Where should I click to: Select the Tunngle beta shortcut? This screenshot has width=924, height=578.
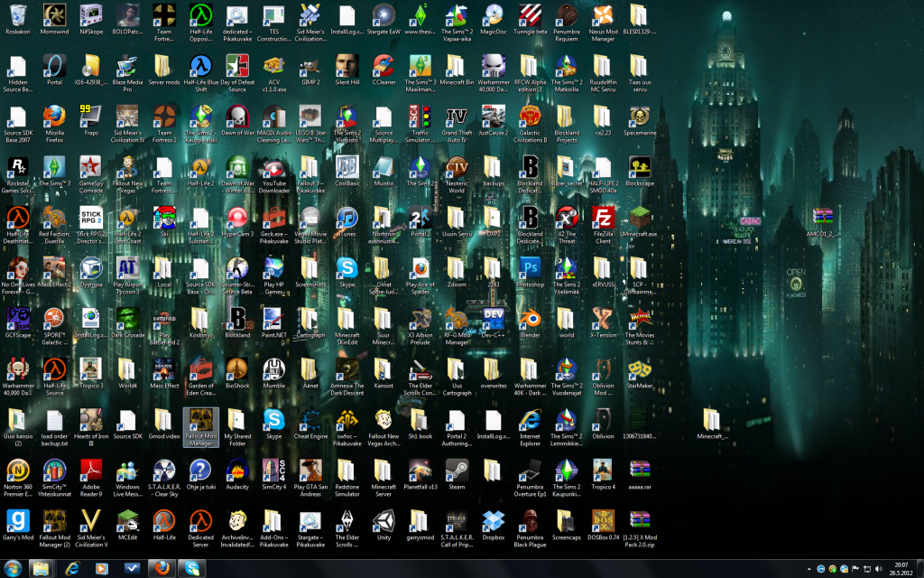529,20
